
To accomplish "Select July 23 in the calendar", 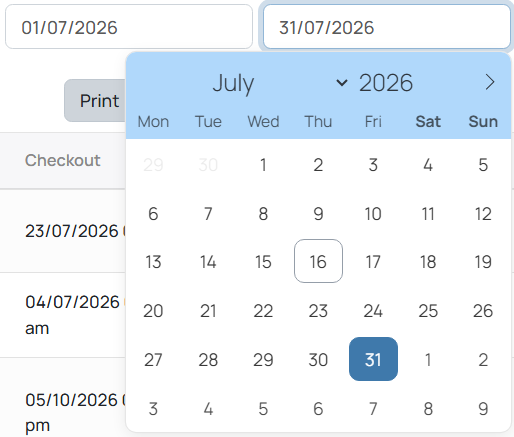I will pyautogui.click(x=318, y=311).
